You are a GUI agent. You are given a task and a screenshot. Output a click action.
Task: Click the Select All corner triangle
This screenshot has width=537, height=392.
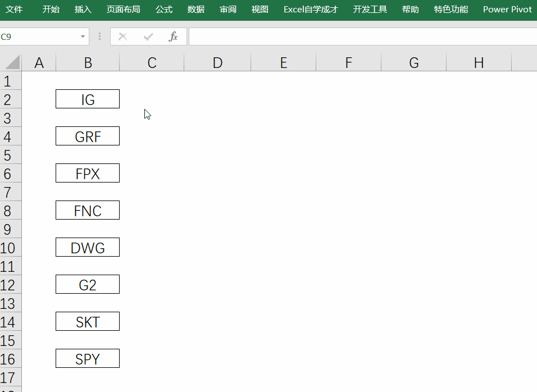11,62
